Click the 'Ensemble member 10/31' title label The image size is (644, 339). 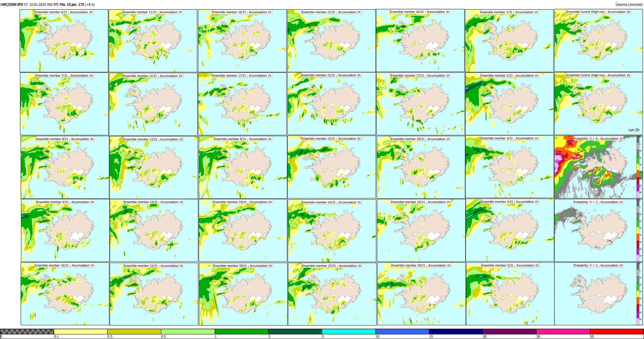click(64, 265)
